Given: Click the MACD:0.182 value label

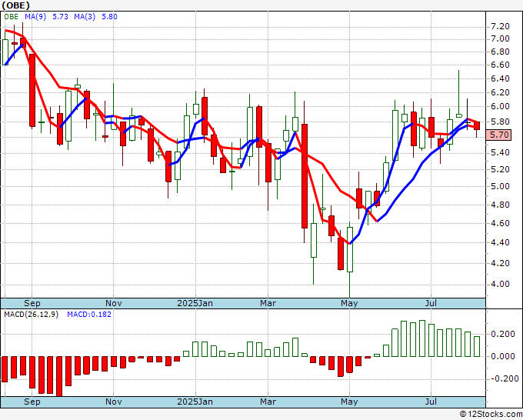Looking at the screenshot, I should tap(89, 315).
